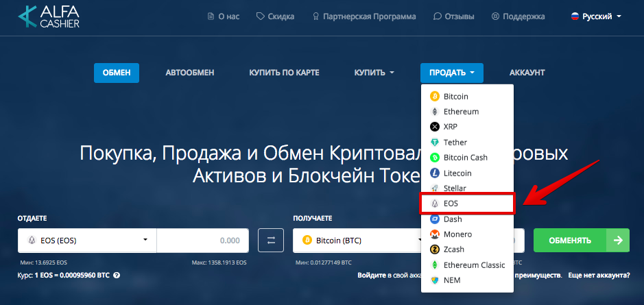Open the АККАУНТ tab

(x=527, y=73)
